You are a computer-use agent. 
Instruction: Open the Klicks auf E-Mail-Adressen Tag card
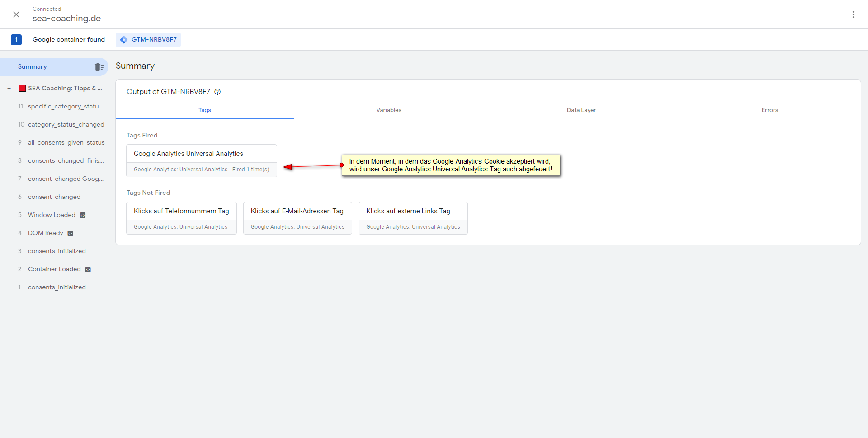coord(297,218)
